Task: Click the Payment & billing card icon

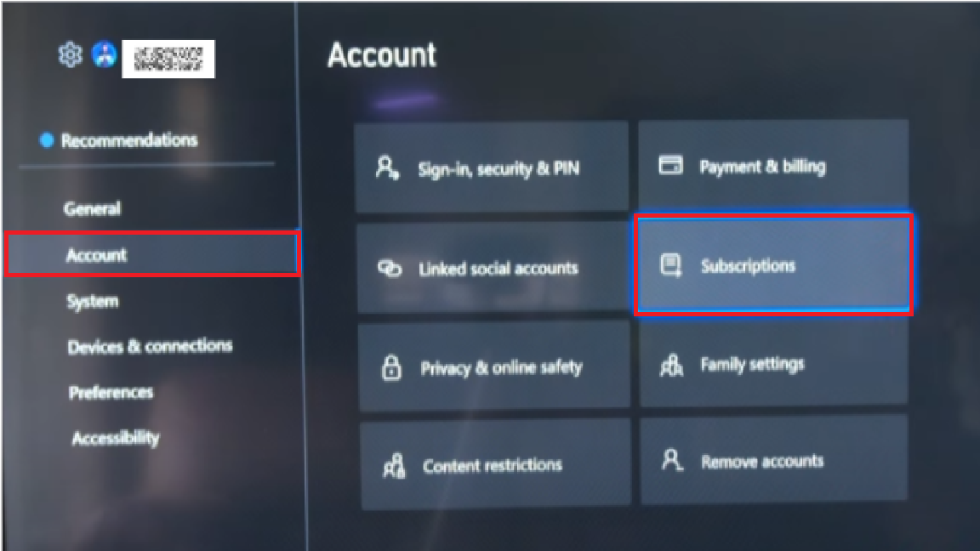Action: tap(670, 166)
